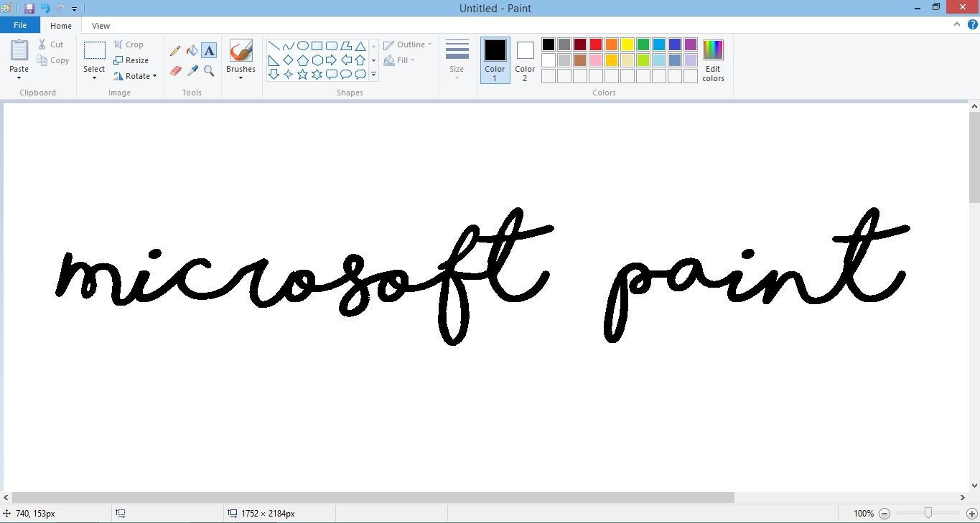980x523 pixels.
Task: Click the Undo icon in title bar
Action: (45, 9)
